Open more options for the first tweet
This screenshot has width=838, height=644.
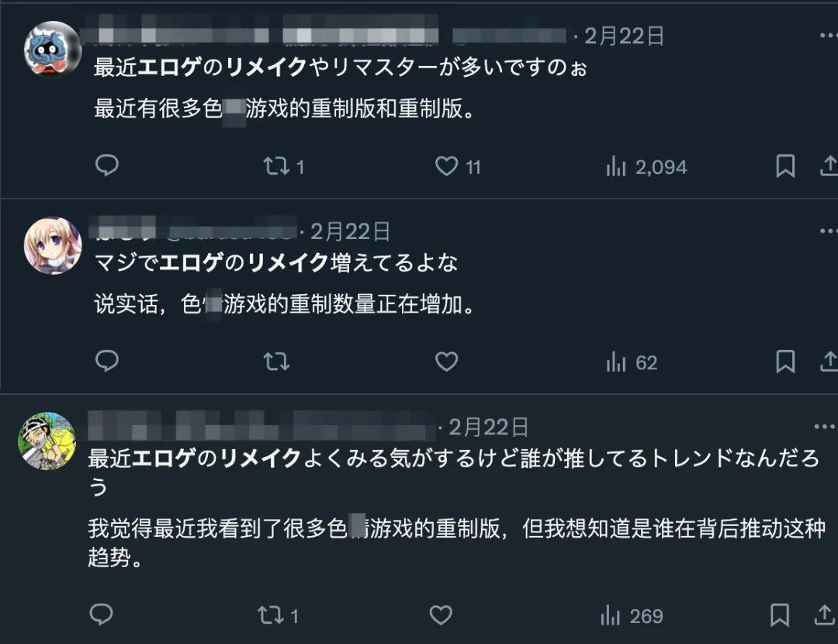tap(828, 36)
